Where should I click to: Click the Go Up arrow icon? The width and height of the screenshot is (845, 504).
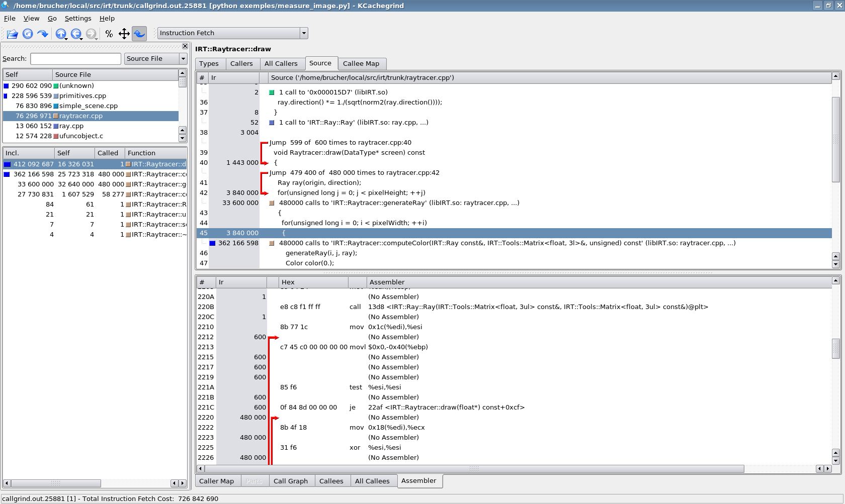[x=60, y=34]
